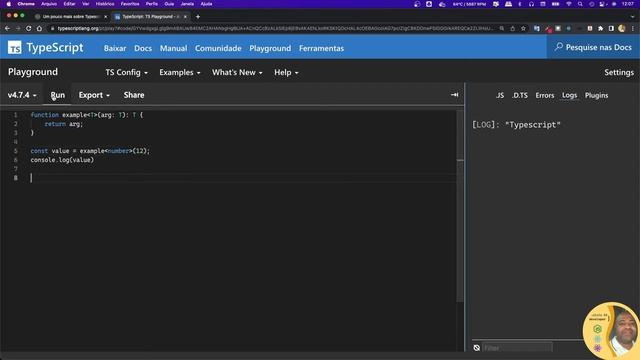Open the Apple menu

(x=9, y=4)
